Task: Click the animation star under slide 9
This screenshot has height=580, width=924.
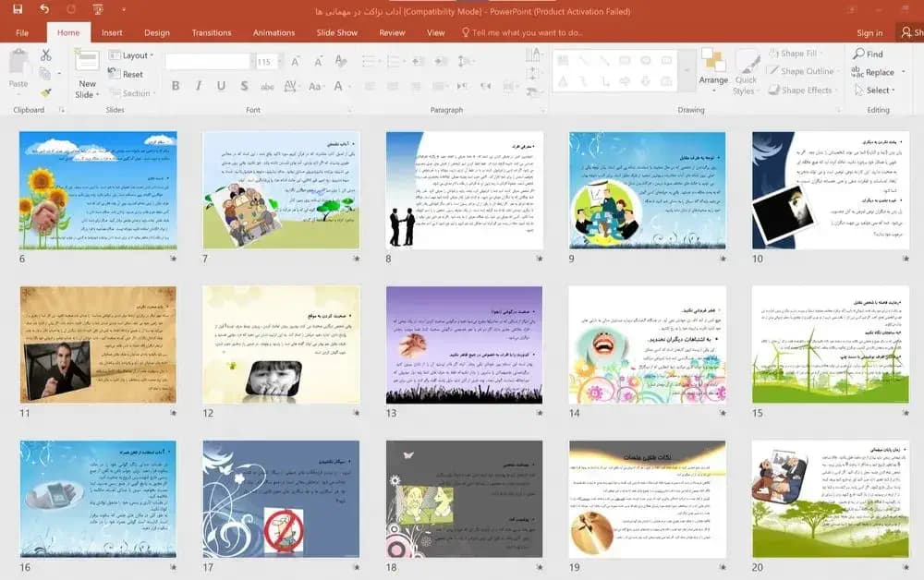Action: coord(723,258)
